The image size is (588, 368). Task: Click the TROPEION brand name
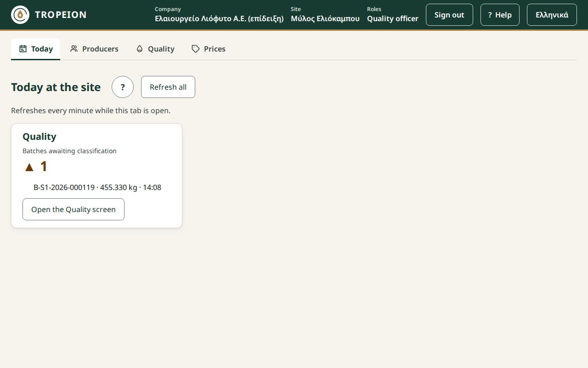[61, 15]
